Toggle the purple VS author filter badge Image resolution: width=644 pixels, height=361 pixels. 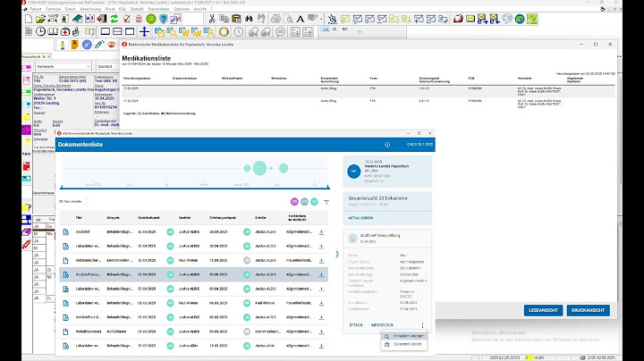tap(294, 201)
